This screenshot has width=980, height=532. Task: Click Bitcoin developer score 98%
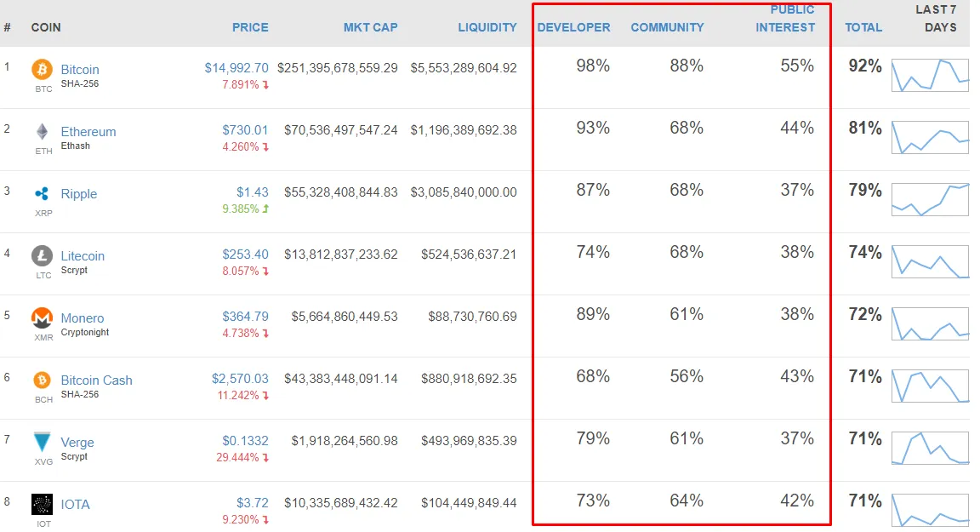[x=592, y=66]
